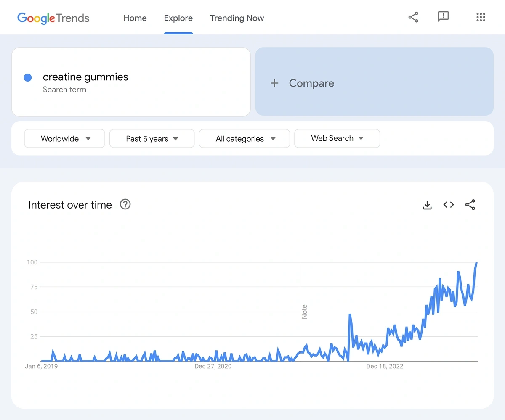Select the Explore tab
505x420 pixels.
pyautogui.click(x=178, y=18)
